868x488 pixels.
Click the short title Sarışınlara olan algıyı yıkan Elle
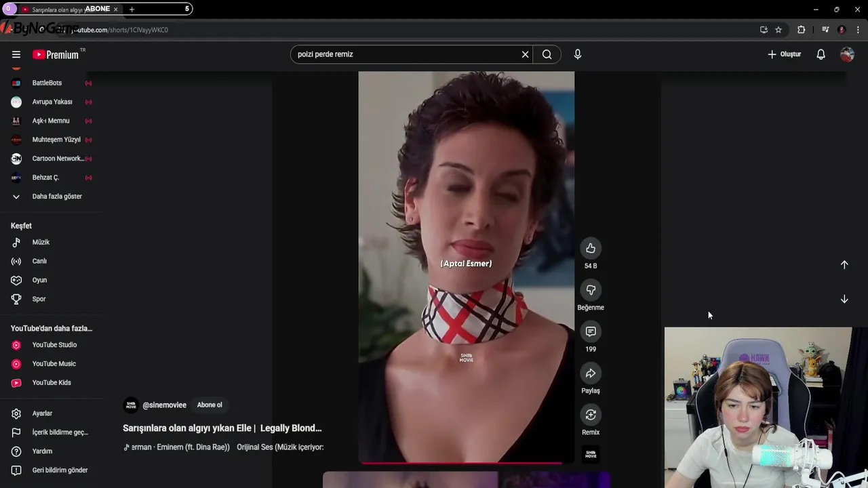click(x=222, y=428)
